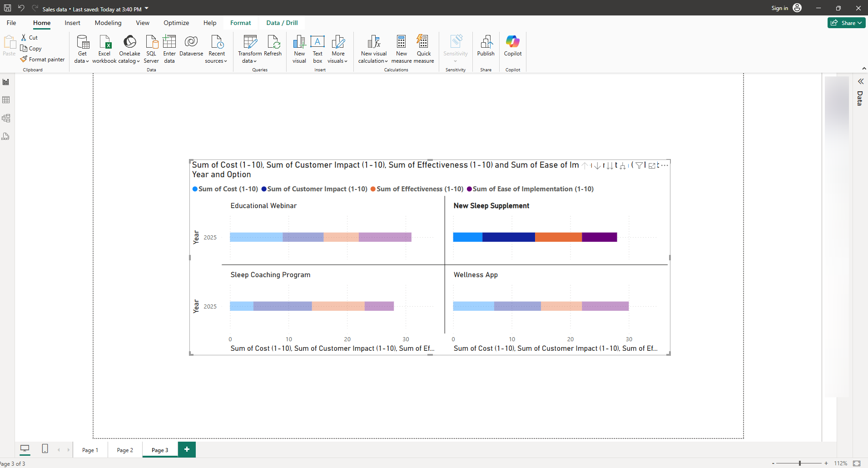Open DAX query view in sidebar
The height and width of the screenshot is (468, 868).
click(6, 136)
